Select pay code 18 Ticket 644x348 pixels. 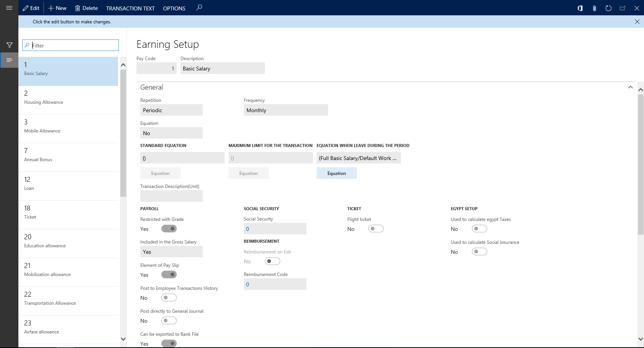[68, 215]
